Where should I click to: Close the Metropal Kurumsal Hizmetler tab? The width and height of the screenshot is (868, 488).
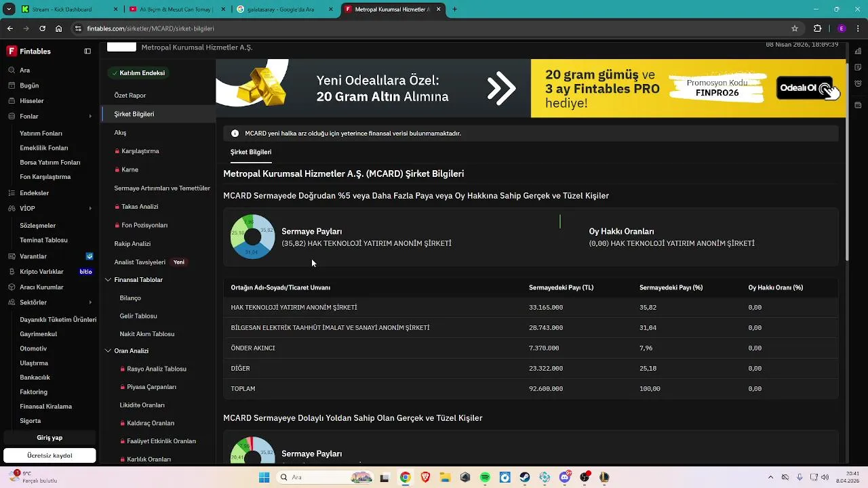pyautogui.click(x=439, y=9)
